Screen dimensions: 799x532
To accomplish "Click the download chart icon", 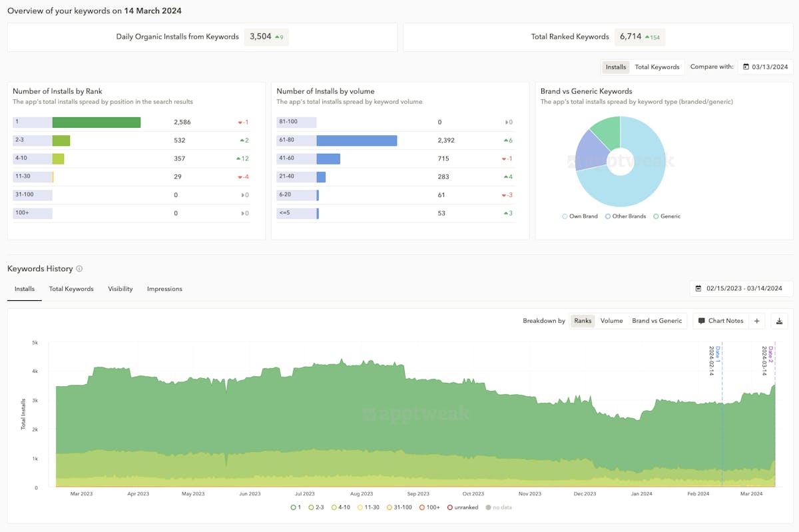I will tap(779, 321).
